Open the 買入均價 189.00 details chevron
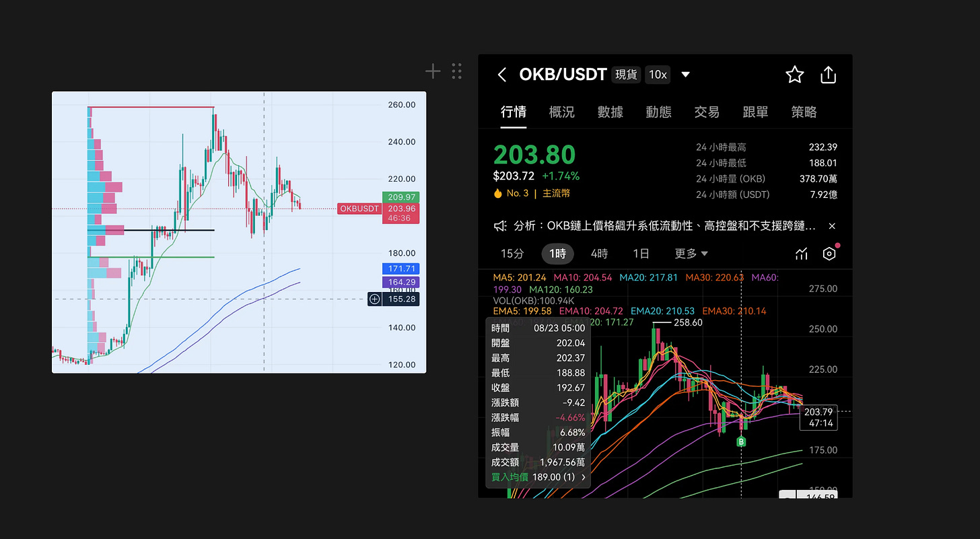 click(583, 477)
